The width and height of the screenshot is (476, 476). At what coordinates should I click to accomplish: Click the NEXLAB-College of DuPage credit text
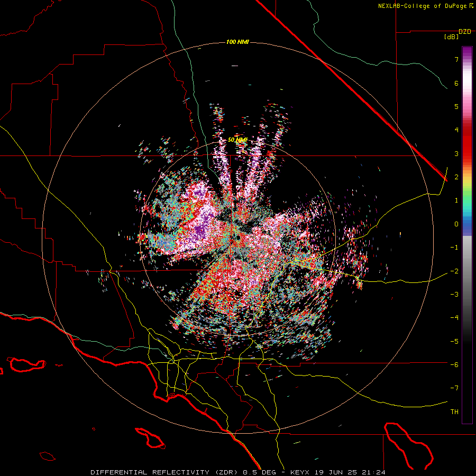coord(422,6)
